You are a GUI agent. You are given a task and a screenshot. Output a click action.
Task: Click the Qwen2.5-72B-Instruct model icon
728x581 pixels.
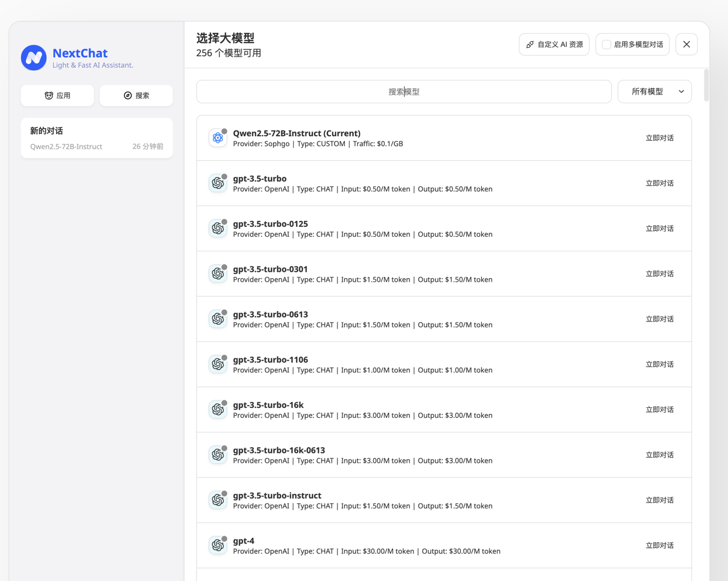(x=218, y=138)
